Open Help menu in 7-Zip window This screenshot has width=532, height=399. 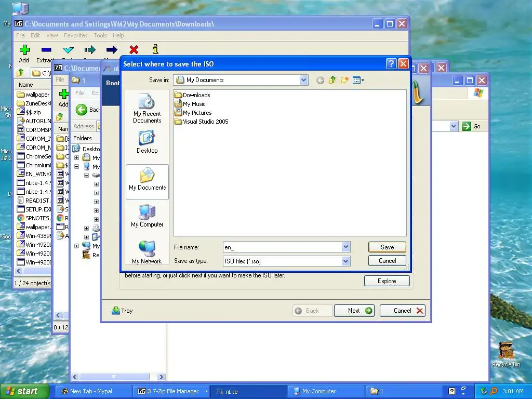coord(118,35)
